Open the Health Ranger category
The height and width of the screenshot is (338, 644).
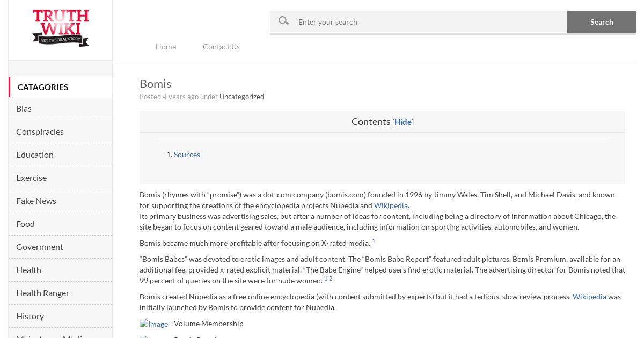click(x=60, y=293)
